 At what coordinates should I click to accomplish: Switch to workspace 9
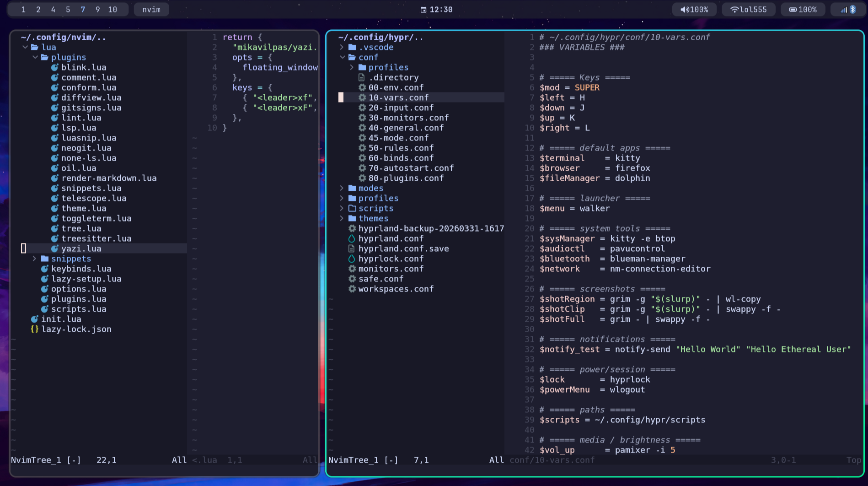(x=97, y=10)
